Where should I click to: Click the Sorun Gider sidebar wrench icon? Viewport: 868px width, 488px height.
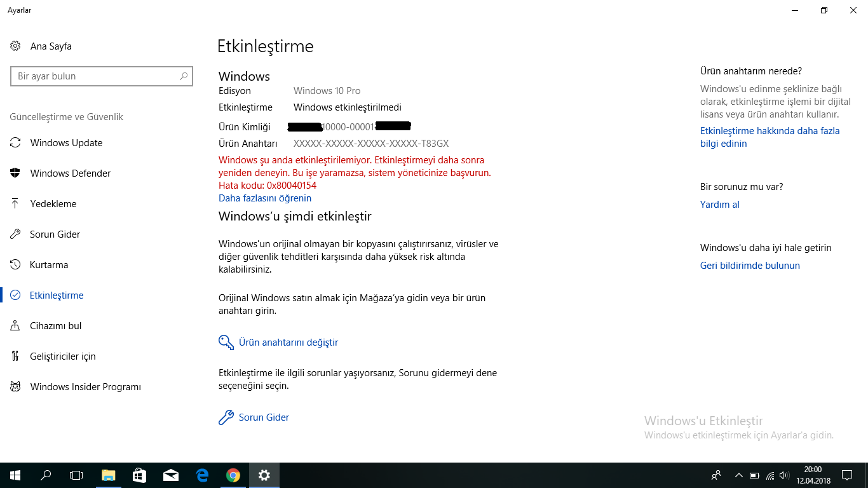[15, 234]
